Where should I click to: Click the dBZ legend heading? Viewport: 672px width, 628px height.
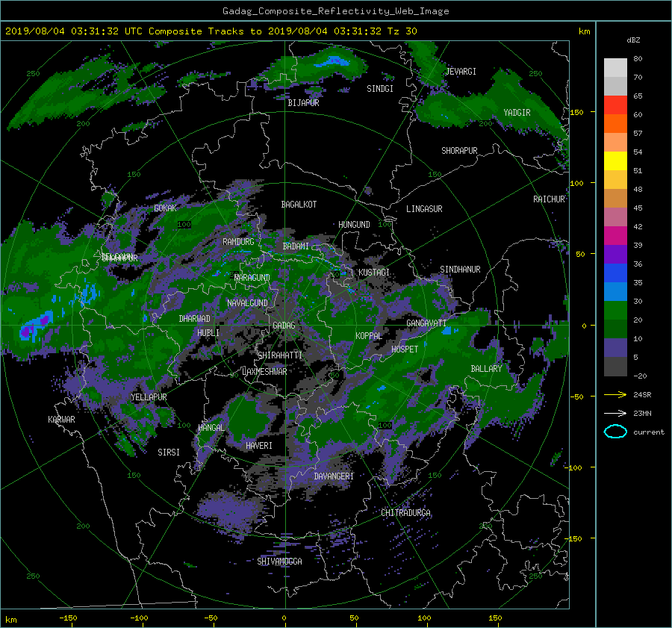click(633, 40)
